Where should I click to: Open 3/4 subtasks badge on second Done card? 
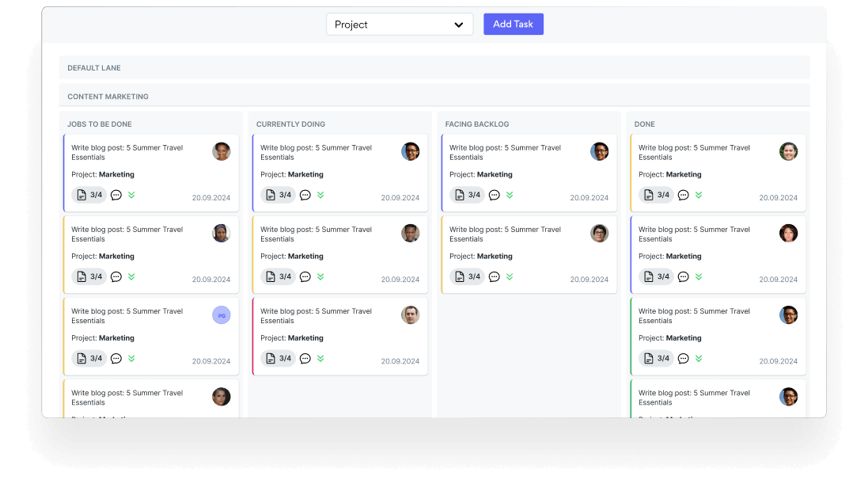pos(656,276)
